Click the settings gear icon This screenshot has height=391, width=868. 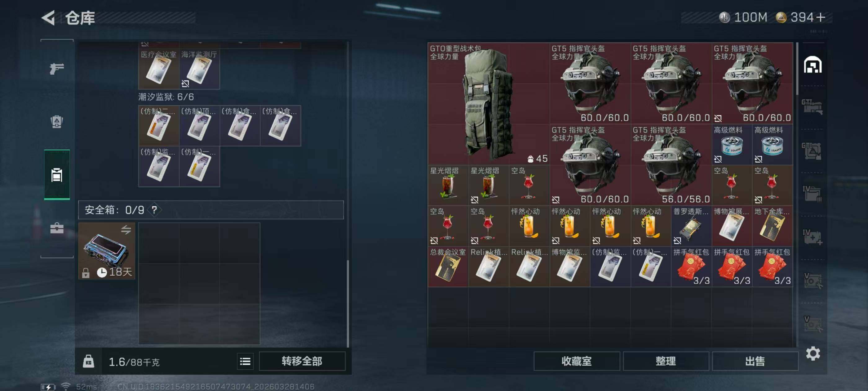click(x=813, y=353)
